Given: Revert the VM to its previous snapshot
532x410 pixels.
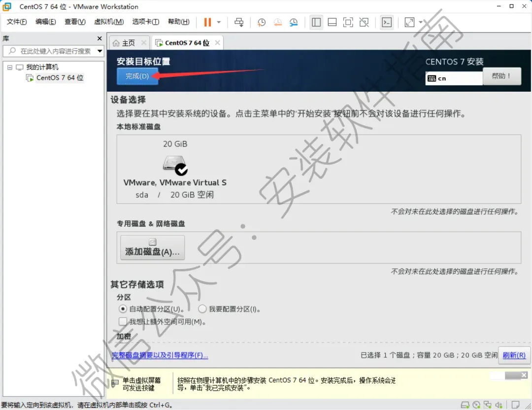Looking at the screenshot, I should (x=277, y=22).
